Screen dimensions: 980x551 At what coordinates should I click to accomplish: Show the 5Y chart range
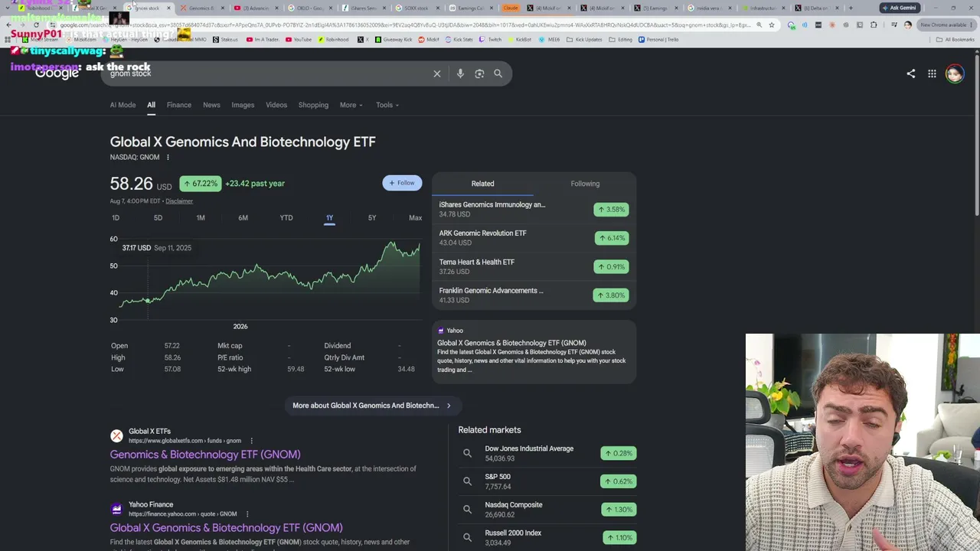(372, 218)
